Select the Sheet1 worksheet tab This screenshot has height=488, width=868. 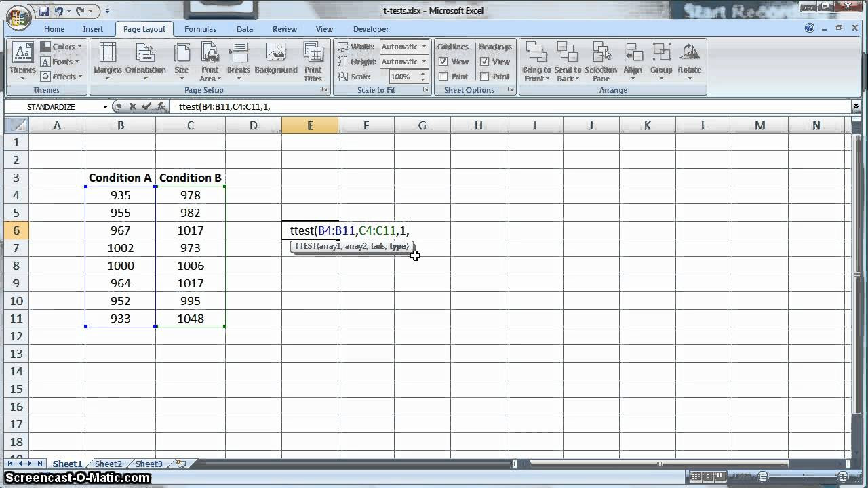(x=67, y=464)
